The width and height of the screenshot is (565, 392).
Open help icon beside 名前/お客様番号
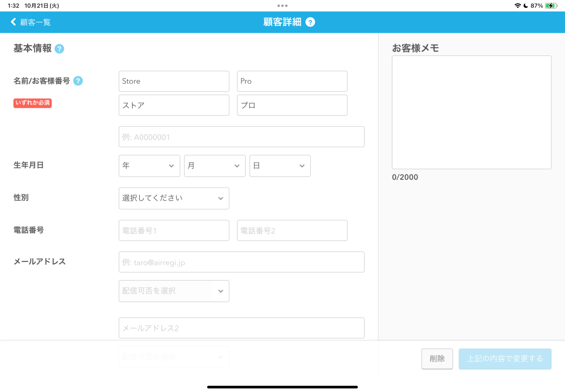coord(78,81)
